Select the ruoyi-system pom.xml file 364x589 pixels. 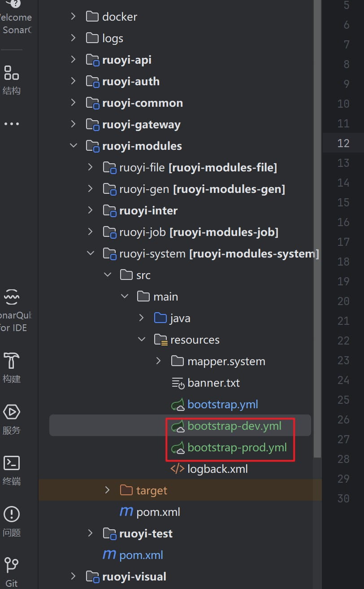(x=158, y=512)
